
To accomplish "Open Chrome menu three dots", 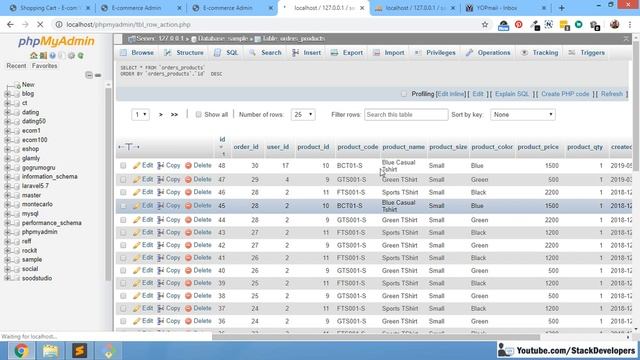I will coord(630,24).
